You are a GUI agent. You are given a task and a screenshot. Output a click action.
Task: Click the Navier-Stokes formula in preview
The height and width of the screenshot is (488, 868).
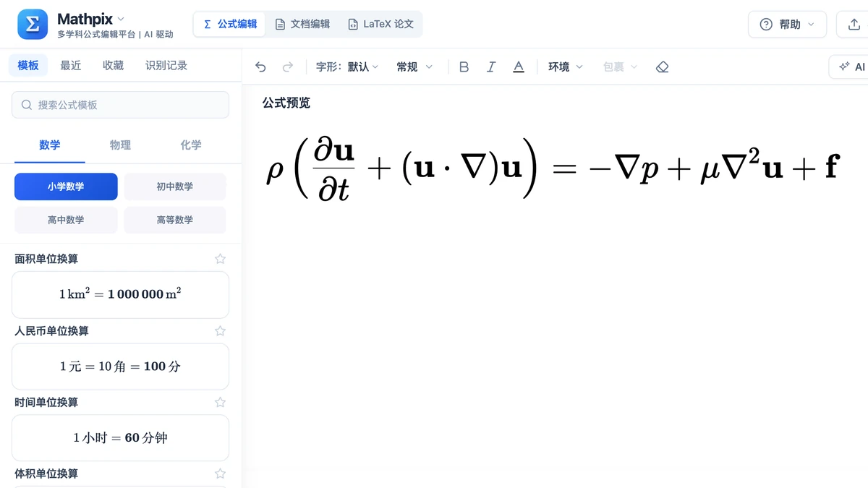pos(553,169)
